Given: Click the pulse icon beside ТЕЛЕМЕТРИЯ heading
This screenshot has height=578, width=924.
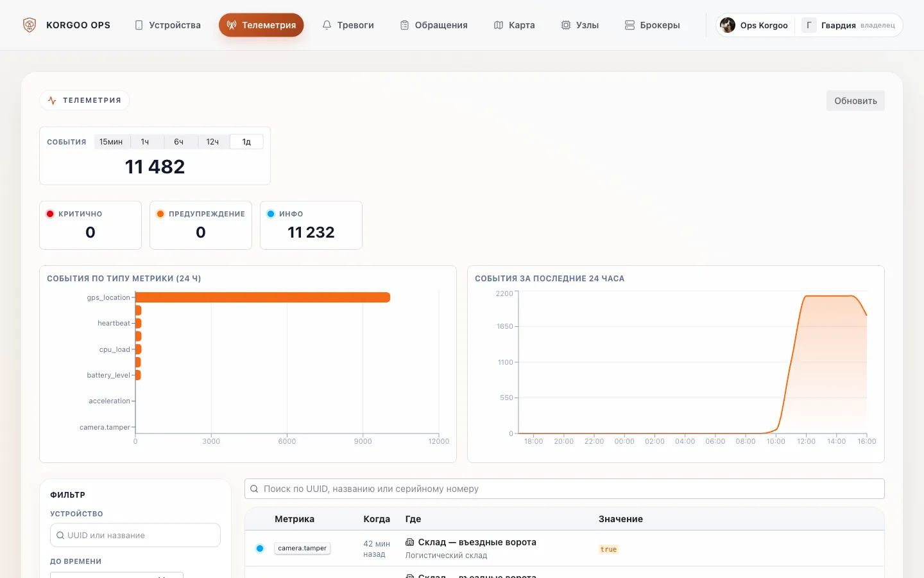Looking at the screenshot, I should pos(52,100).
